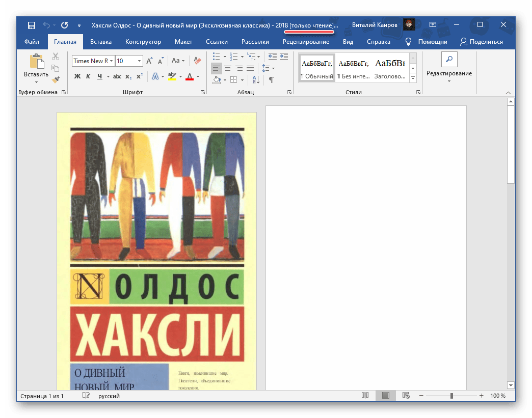Open the font color dropdown arrow
The image size is (532, 418).
(198, 76)
